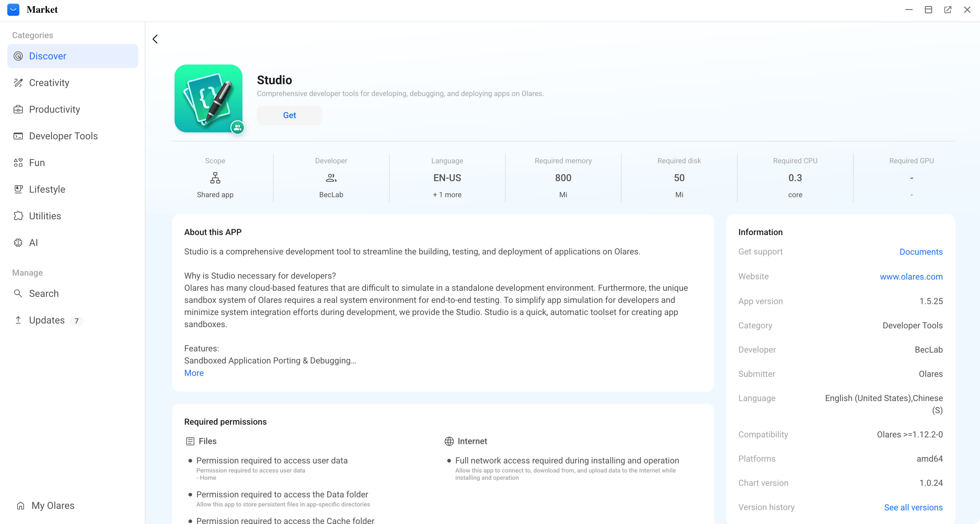Open the Utilities category
Screen dimensions: 980x524
coord(45,216)
